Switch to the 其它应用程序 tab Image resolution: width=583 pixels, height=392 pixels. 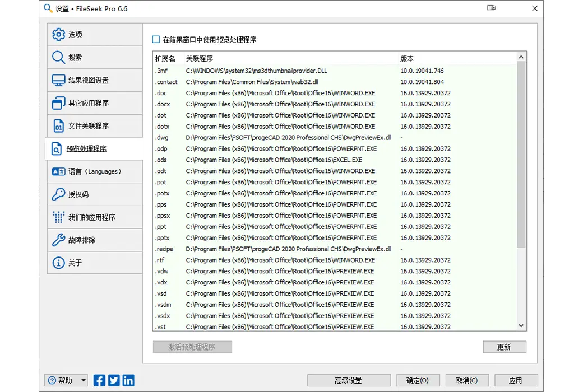[95, 103]
